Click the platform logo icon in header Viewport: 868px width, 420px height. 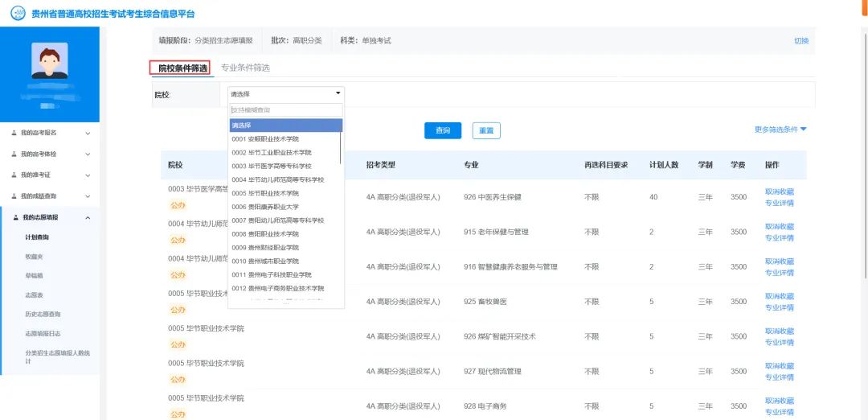click(x=17, y=14)
